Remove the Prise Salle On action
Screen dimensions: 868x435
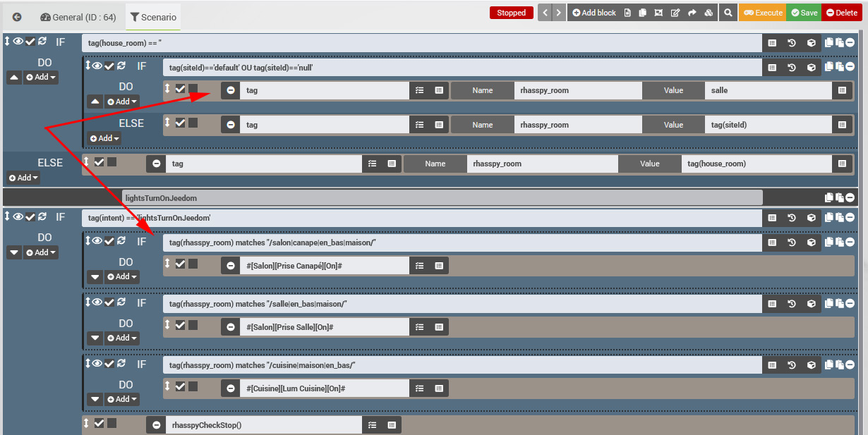(231, 327)
